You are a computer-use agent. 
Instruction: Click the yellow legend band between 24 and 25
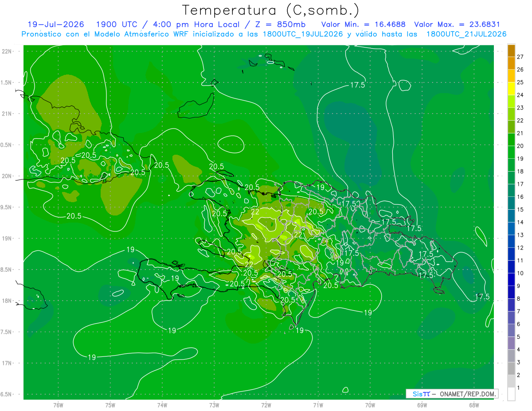(511, 89)
